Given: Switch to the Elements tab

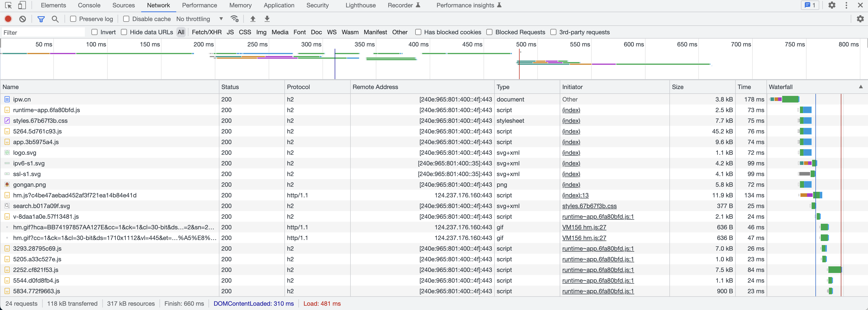Looking at the screenshot, I should tap(53, 5).
